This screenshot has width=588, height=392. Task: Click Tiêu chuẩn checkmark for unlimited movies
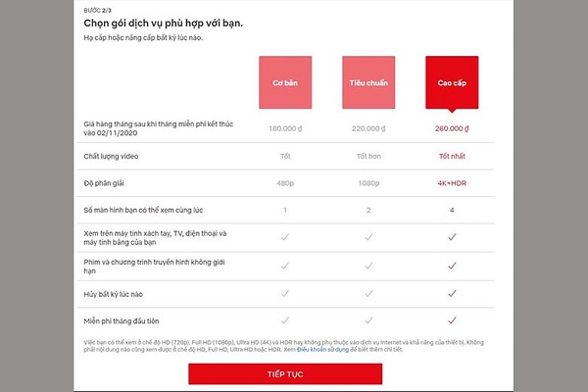click(368, 265)
